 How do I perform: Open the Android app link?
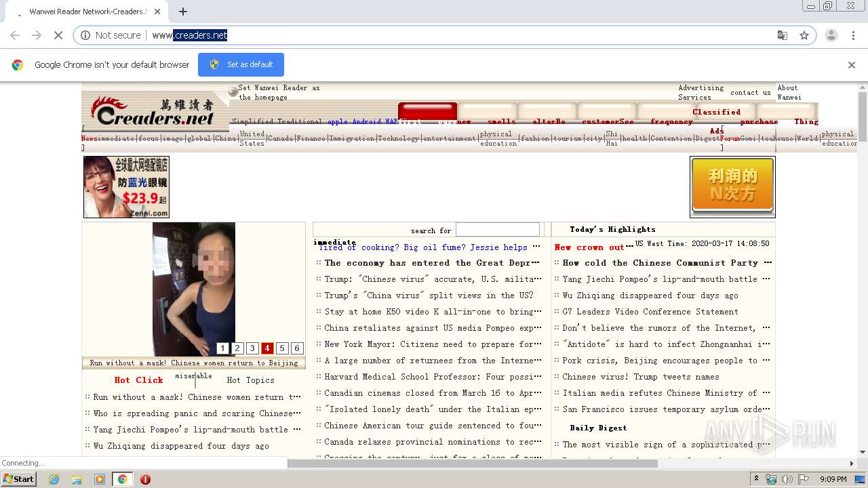pyautogui.click(x=367, y=122)
